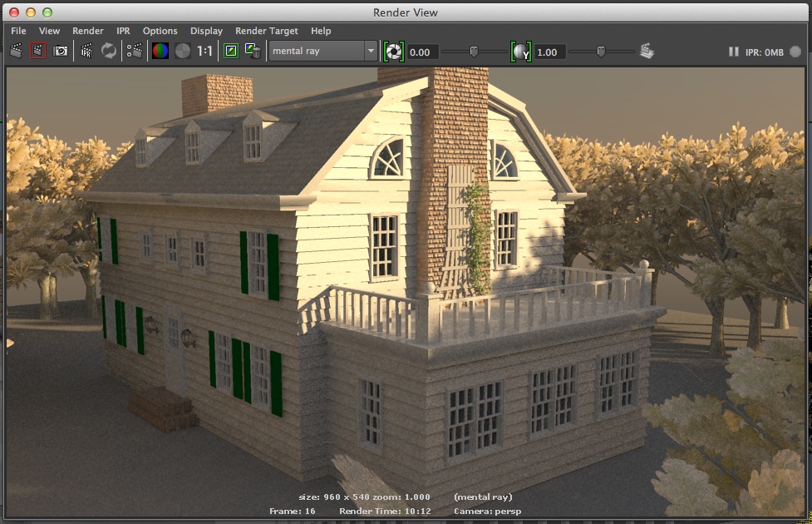Open the Render Target menu

tap(267, 31)
